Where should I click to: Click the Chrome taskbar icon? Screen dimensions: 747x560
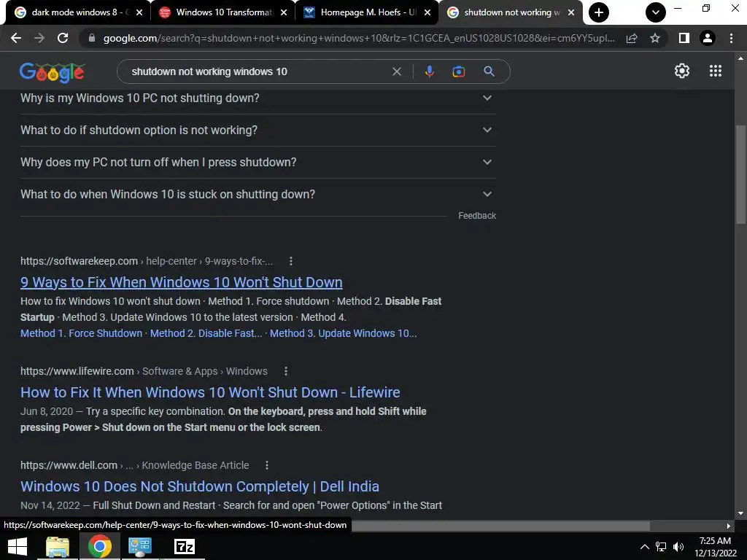point(99,547)
